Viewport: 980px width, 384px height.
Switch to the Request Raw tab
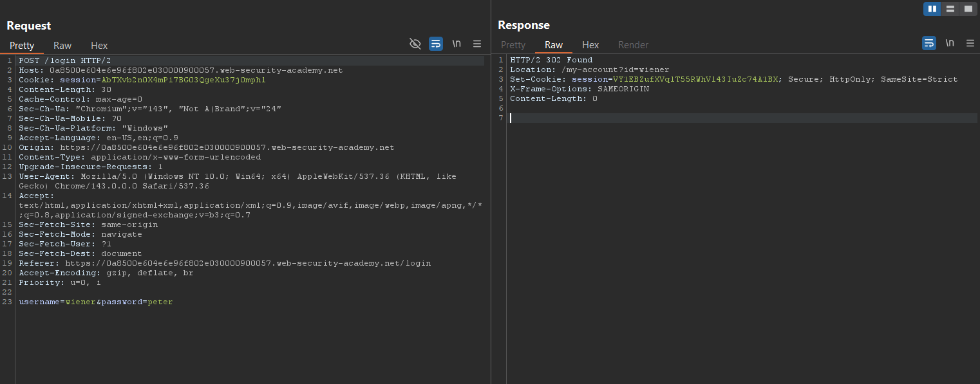point(62,46)
